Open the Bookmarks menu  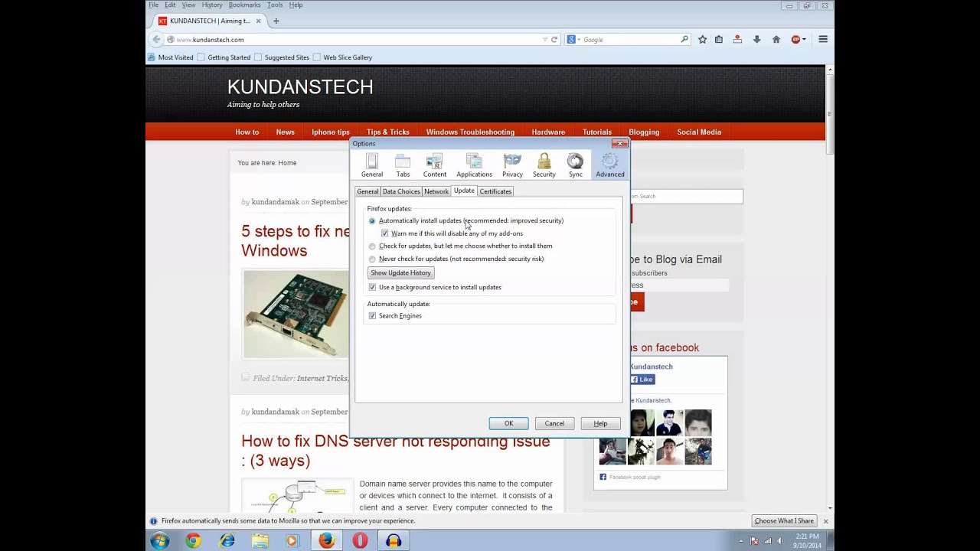(244, 5)
